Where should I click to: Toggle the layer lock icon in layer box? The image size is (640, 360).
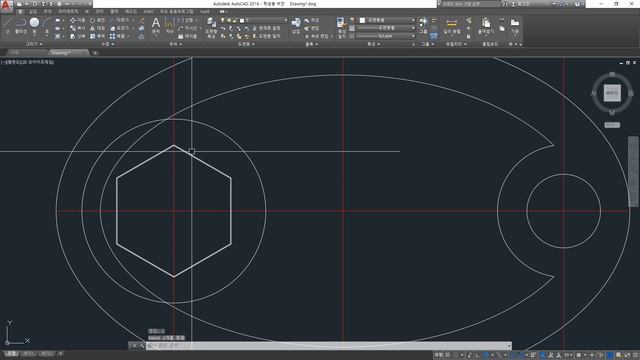235,20
